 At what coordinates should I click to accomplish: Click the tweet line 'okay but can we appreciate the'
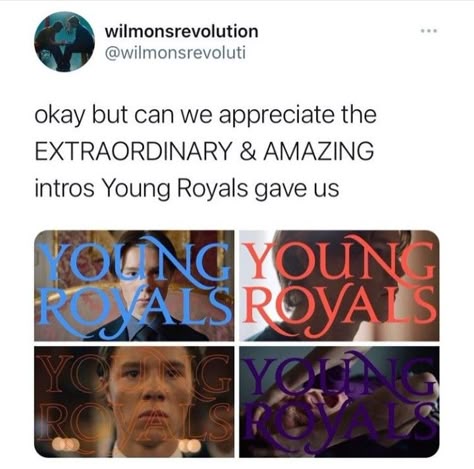[206, 115]
